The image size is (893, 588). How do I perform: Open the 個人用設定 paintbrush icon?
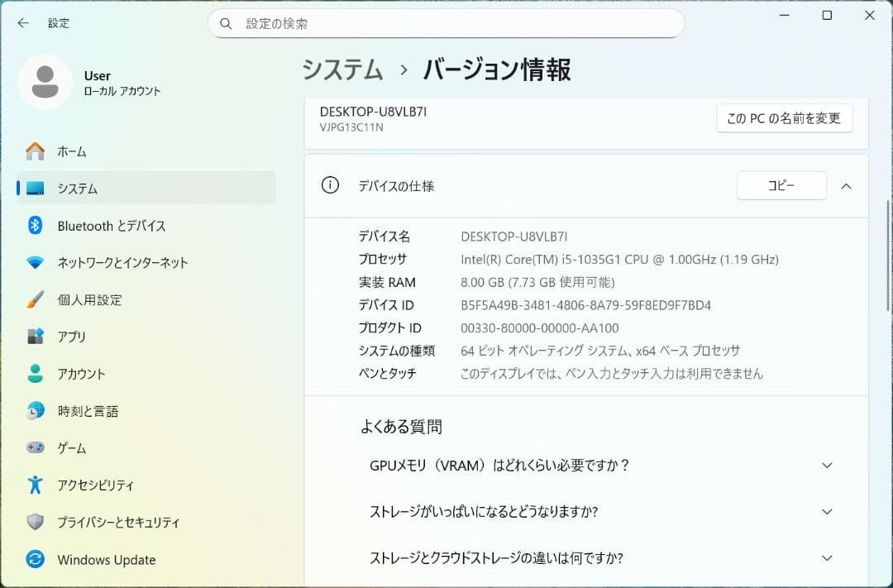33,299
